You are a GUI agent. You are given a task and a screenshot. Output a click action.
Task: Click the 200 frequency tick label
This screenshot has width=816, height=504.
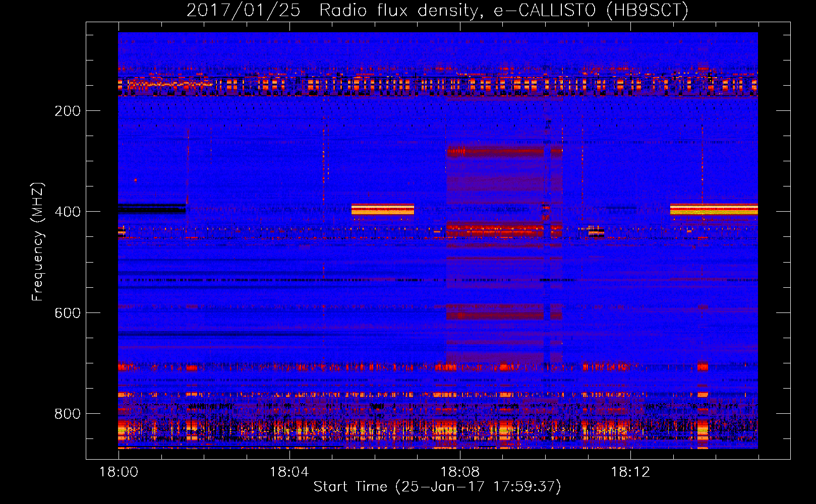pos(68,111)
